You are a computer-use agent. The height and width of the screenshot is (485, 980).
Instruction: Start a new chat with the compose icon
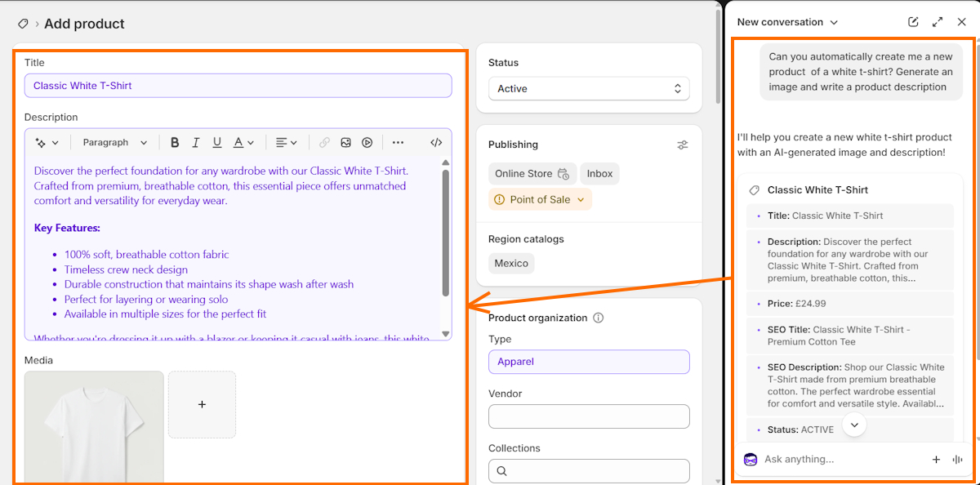pos(912,22)
